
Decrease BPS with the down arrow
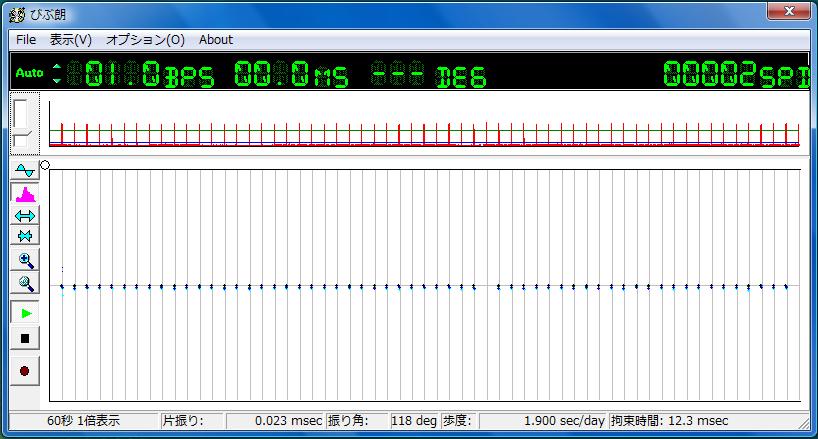(x=57, y=80)
